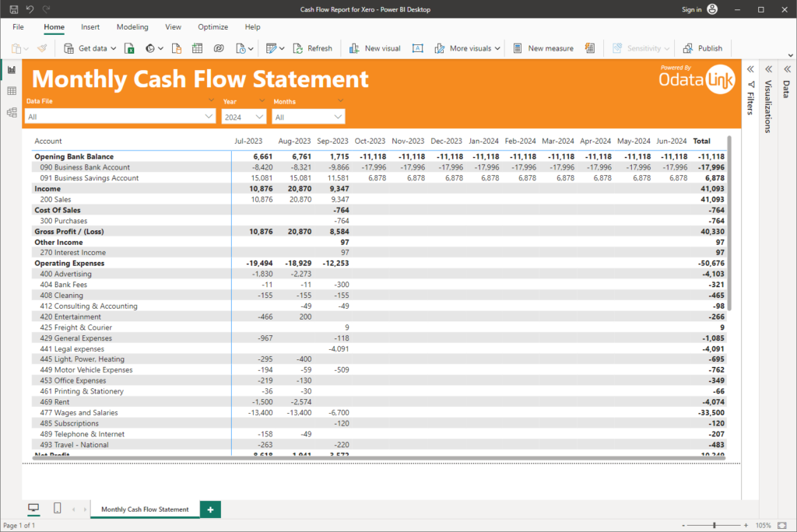Image resolution: width=797 pixels, height=532 pixels.
Task: Open Model view from the left sidebar
Action: pos(11,111)
